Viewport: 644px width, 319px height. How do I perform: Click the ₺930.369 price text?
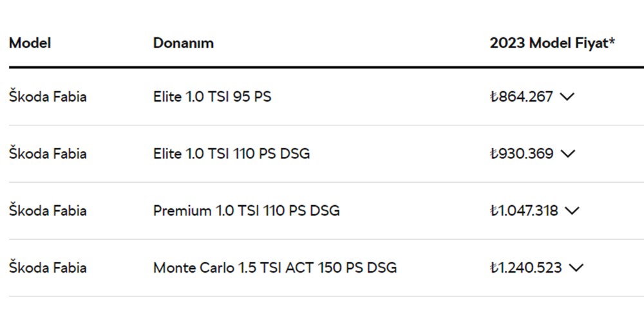coord(522,154)
